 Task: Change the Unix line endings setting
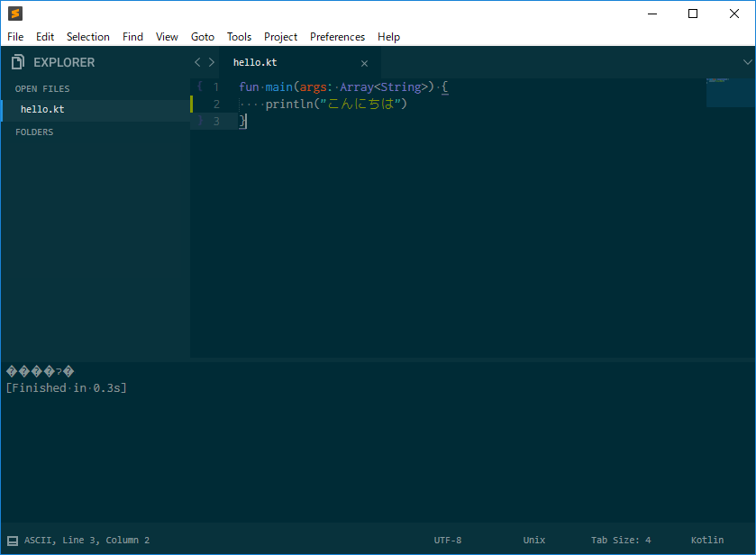click(534, 540)
